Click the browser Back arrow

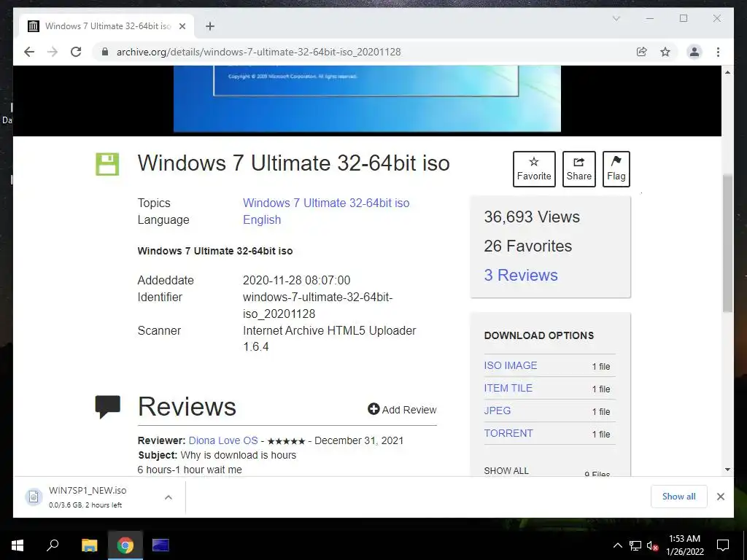point(29,52)
